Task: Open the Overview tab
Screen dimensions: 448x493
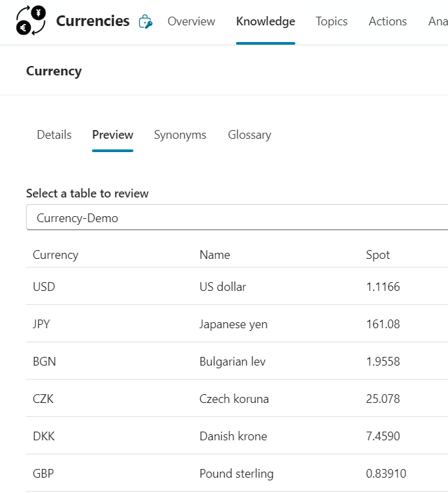Action: [191, 21]
